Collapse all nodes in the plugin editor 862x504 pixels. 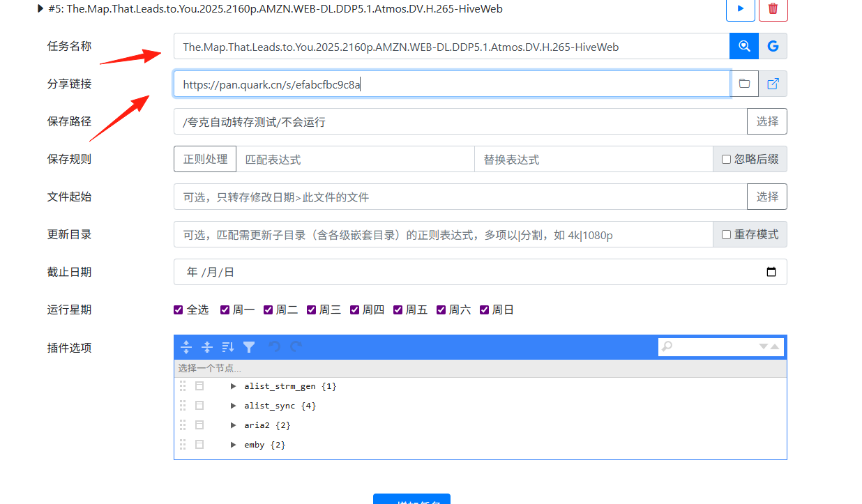[207, 346]
